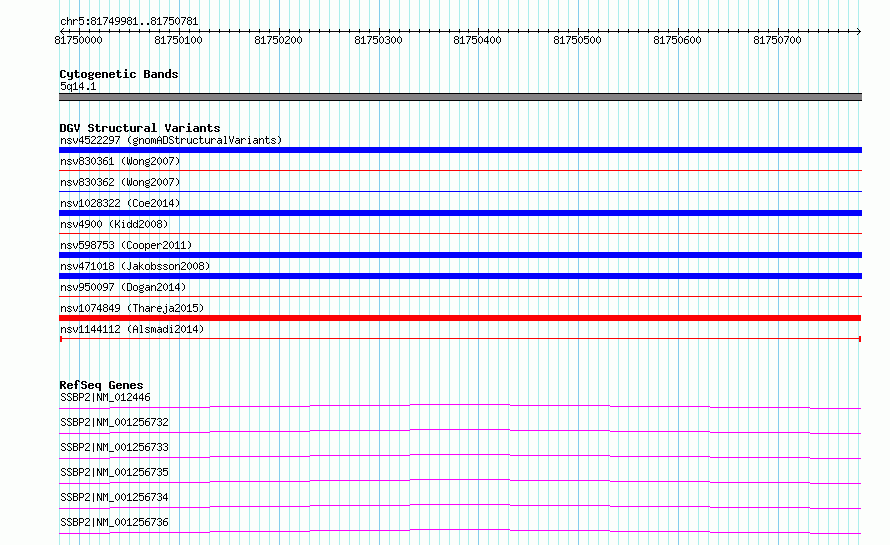890x545 pixels.
Task: Click the blue bar for nsv1028322
Action: click(460, 213)
